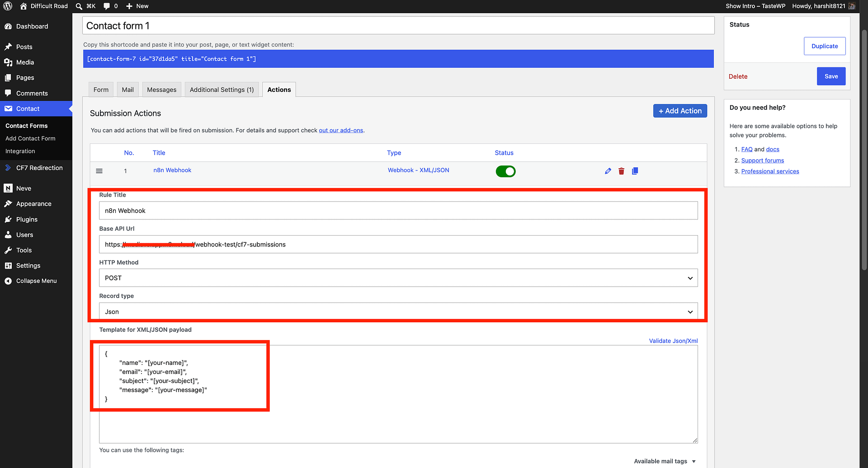
Task: Open Contact Forms submenu item
Action: coord(27,126)
